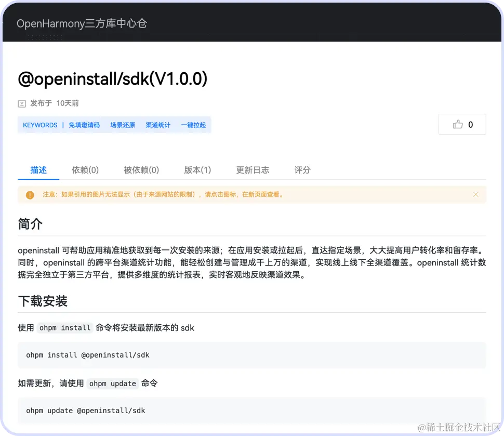Switch to the 依赖(0) tab
504x436 pixels.
click(85, 170)
